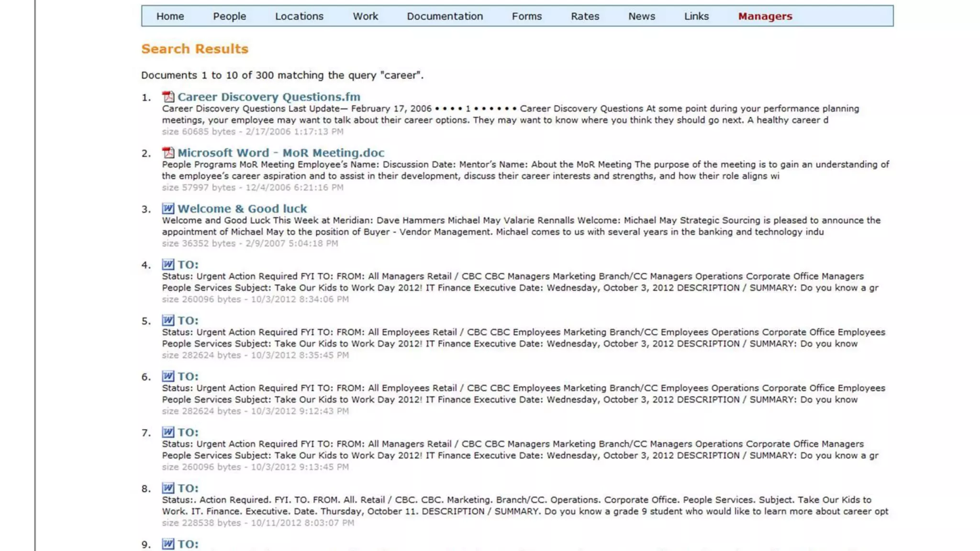Visit the Rates navigation item
This screenshot has width=980, height=551.
[585, 16]
